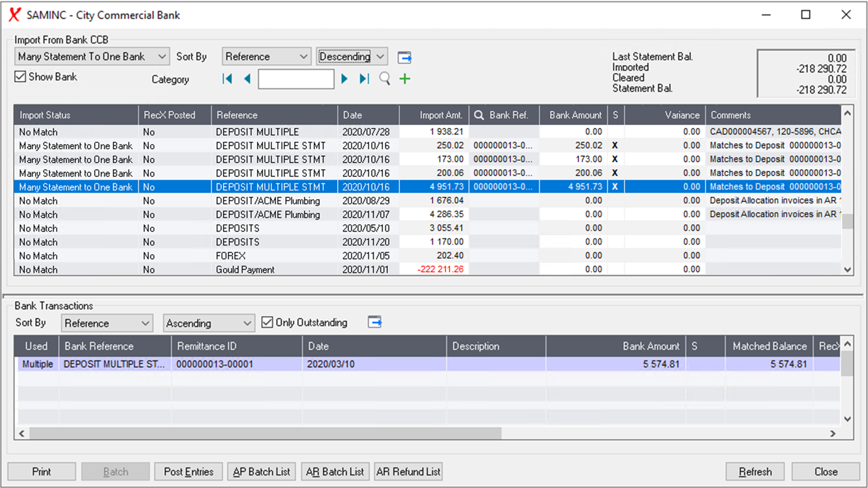Click the Post Entries button
The height and width of the screenshot is (488, 868).
[x=189, y=471]
